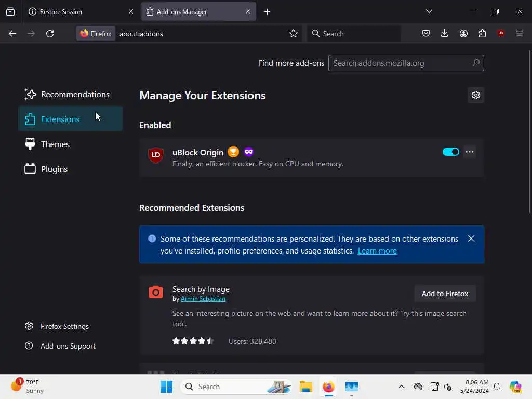Click the network icon in system tray
This screenshot has height=399, width=532.
[x=434, y=387]
